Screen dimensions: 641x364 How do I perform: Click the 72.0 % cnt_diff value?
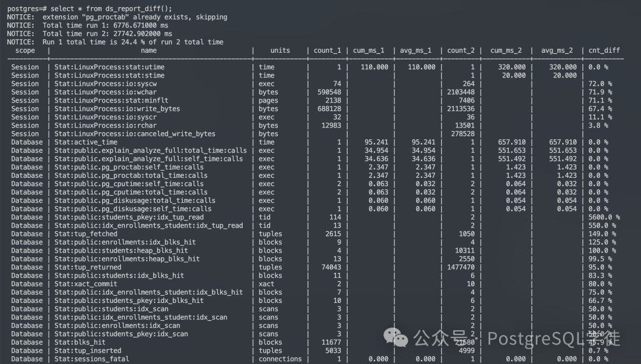pos(600,84)
